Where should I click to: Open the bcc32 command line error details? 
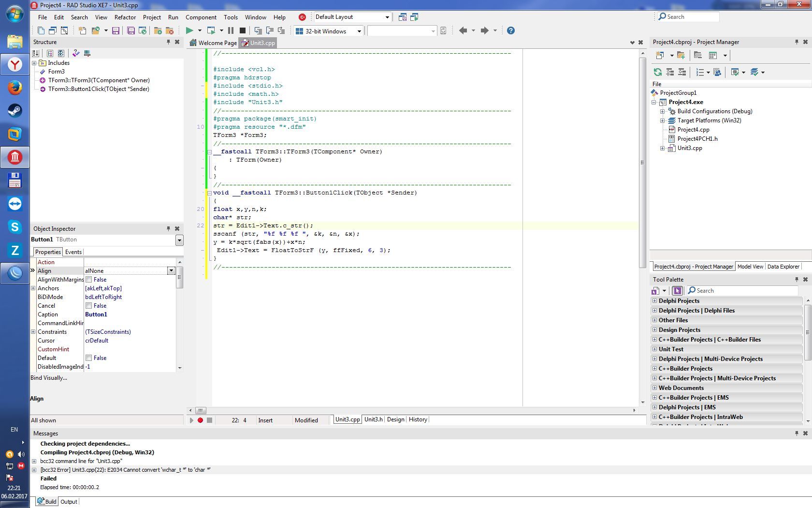point(33,461)
